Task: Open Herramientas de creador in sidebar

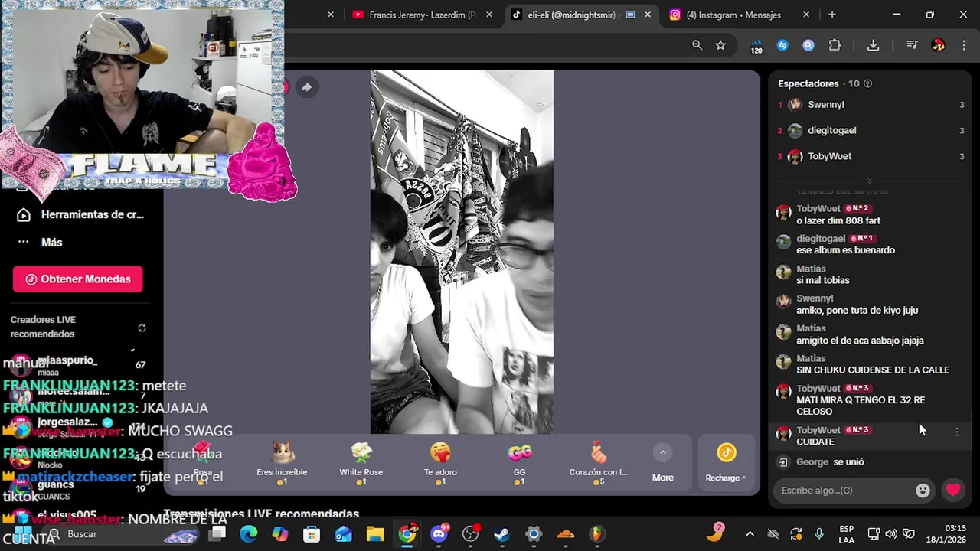Action: coord(81,215)
